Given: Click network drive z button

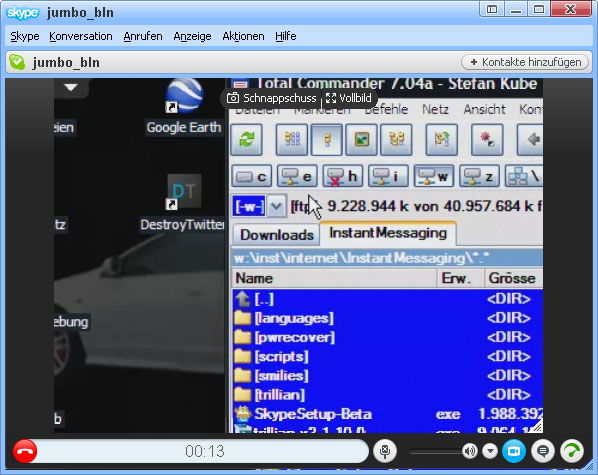Looking at the screenshot, I should (479, 176).
